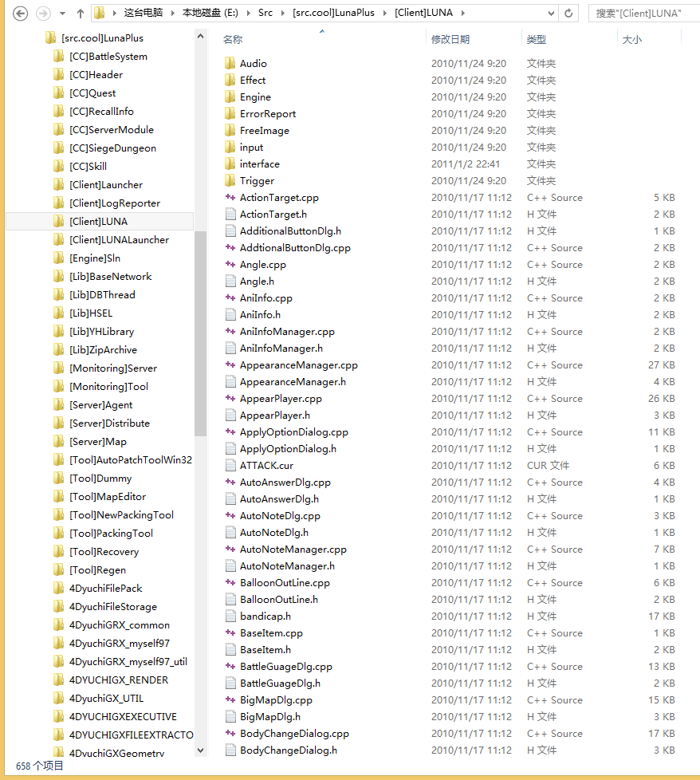Sort by the 大小 column header

click(632, 39)
